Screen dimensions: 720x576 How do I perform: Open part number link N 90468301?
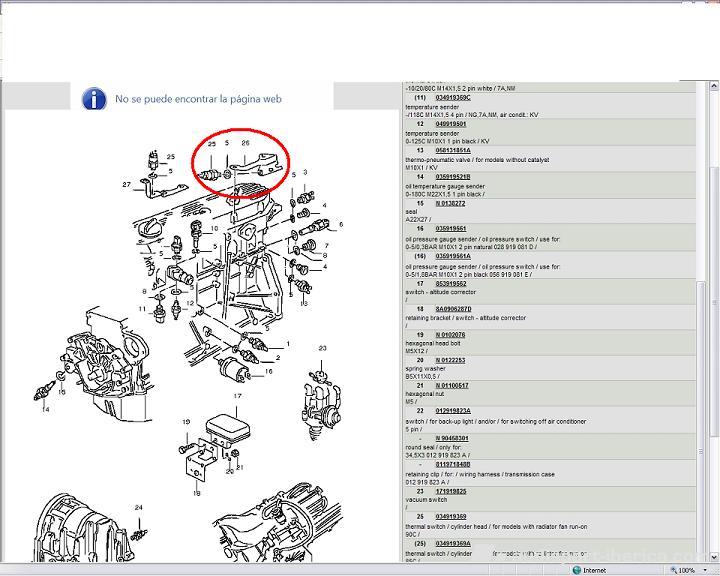452,438
